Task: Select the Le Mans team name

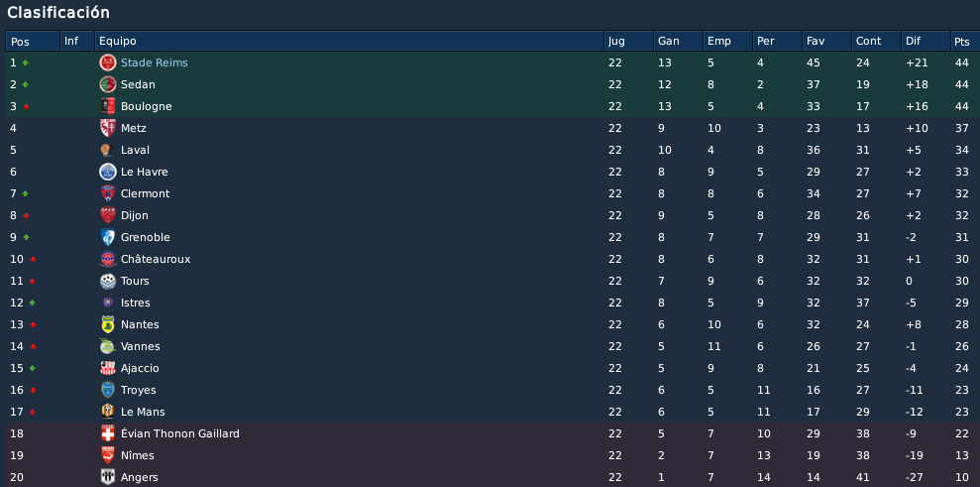Action: pos(143,412)
